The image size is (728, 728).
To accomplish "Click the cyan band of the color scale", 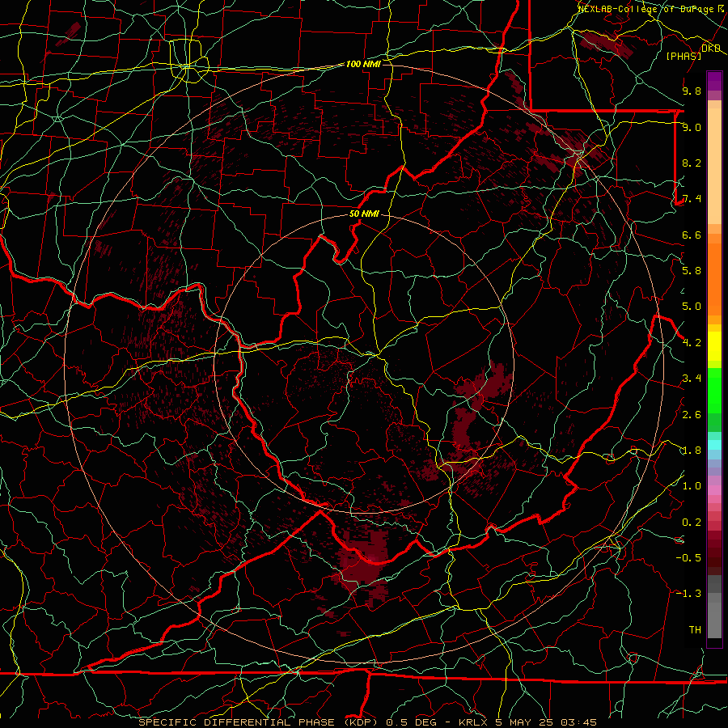I will point(714,445).
